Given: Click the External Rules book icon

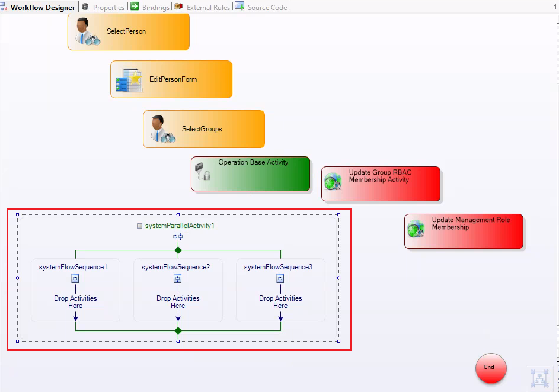Looking at the screenshot, I should (x=178, y=7).
